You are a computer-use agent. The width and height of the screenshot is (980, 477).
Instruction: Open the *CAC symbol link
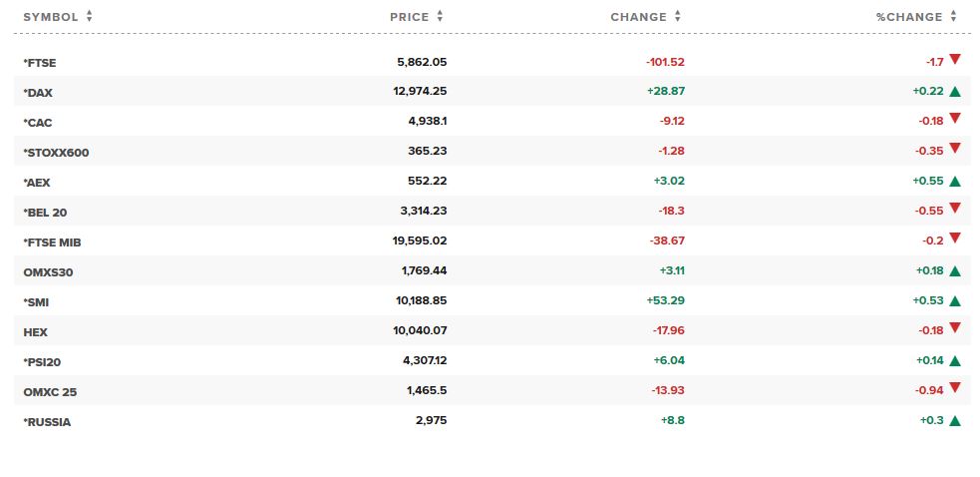(38, 123)
